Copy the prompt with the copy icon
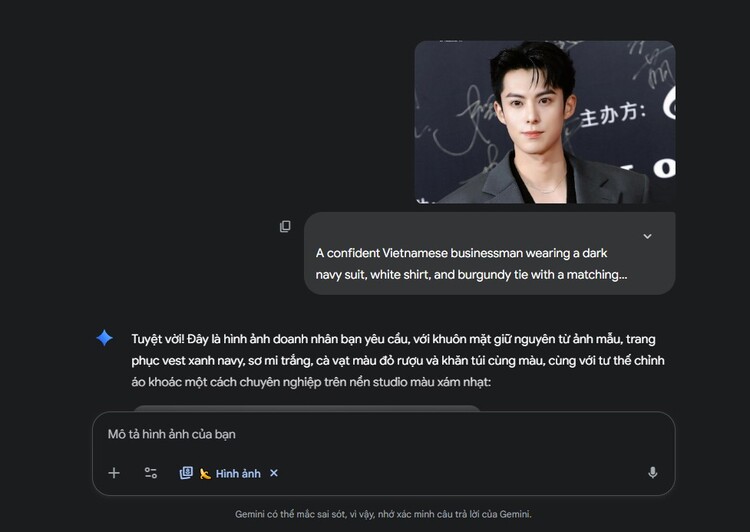 pos(285,226)
